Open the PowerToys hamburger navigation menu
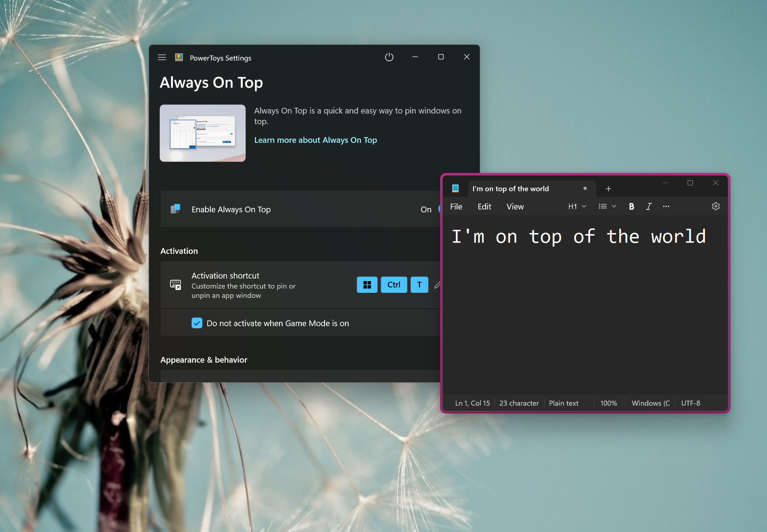This screenshot has height=532, width=767. tap(162, 57)
